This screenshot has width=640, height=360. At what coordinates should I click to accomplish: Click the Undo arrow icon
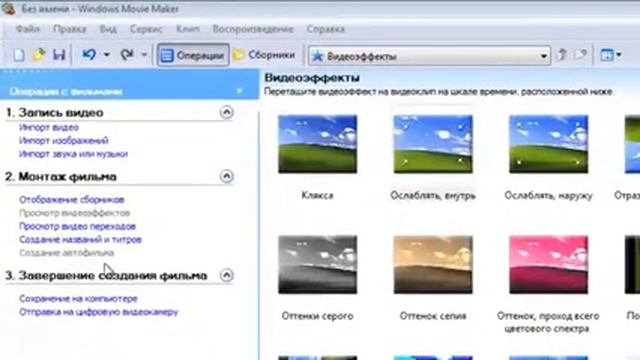[89, 54]
